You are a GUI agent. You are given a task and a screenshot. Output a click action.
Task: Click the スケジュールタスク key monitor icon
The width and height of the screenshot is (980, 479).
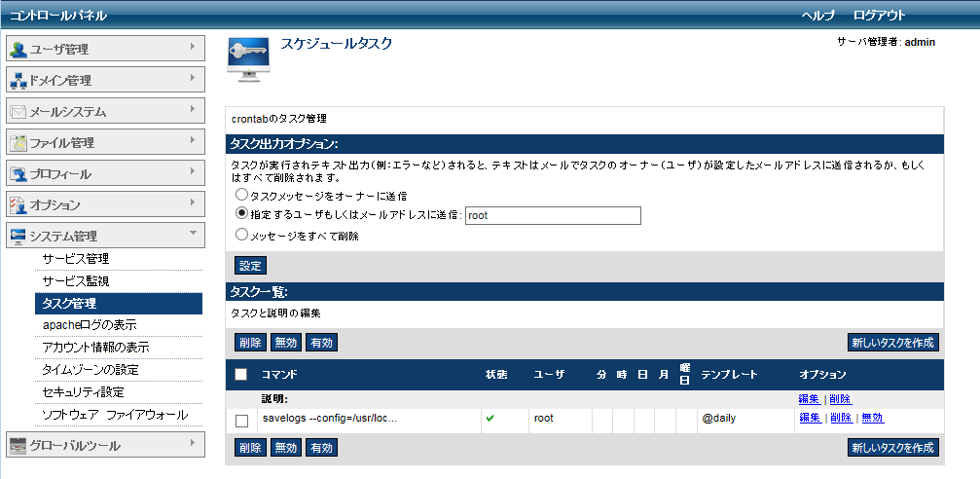coord(249,60)
